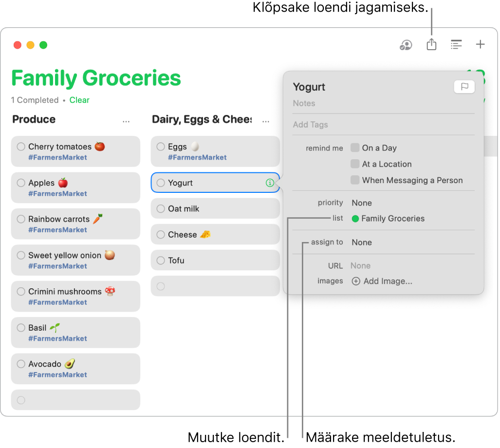Flag the Yogurt reminder
The image size is (500, 448).
(464, 87)
